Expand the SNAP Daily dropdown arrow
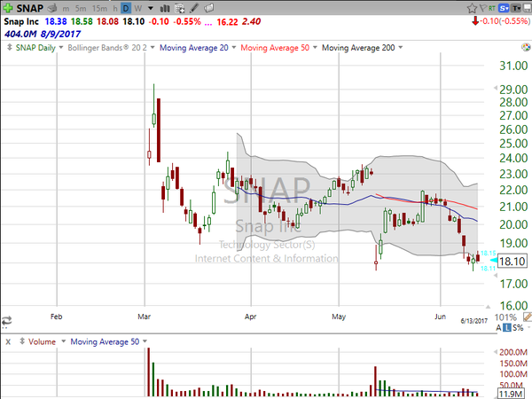Viewport: 532px width, 399px height. point(61,48)
